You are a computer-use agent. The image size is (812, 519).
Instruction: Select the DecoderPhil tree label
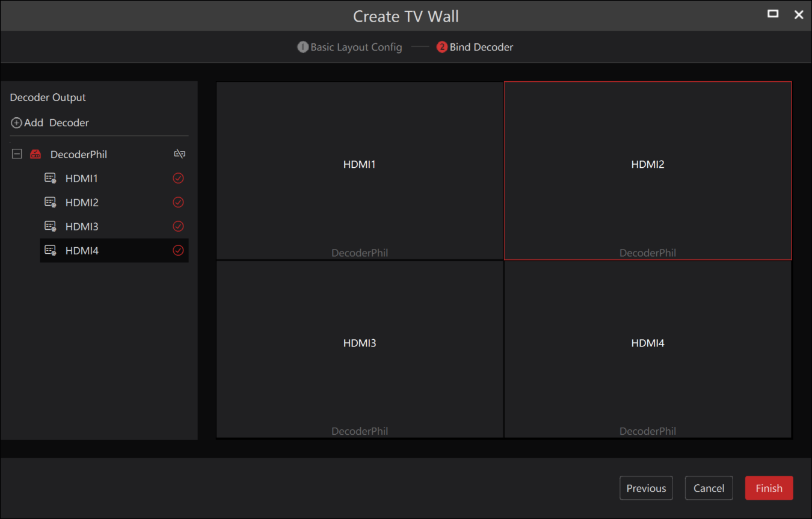click(79, 155)
